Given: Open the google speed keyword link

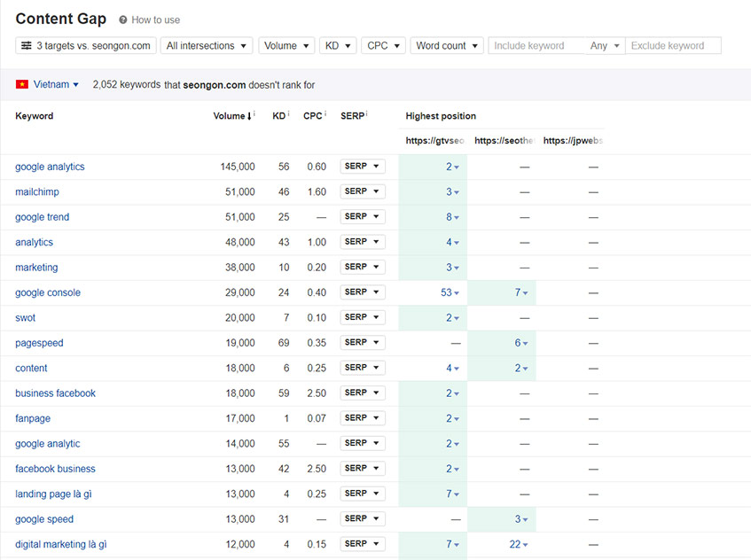Looking at the screenshot, I should point(44,519).
